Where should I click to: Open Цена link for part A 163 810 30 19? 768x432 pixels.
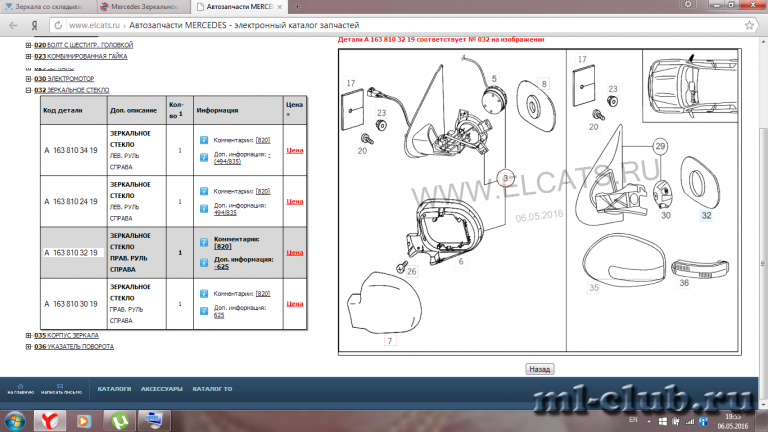click(x=295, y=304)
